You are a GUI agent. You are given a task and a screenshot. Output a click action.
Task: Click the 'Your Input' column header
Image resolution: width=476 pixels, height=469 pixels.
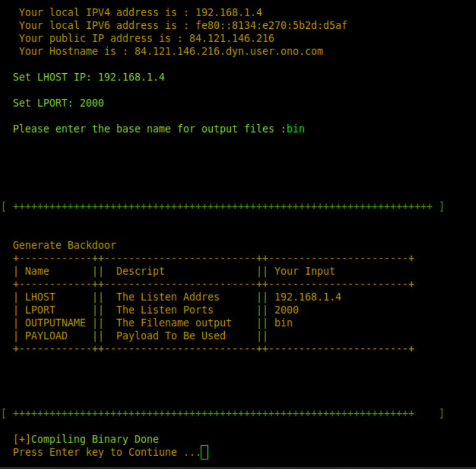[305, 271]
